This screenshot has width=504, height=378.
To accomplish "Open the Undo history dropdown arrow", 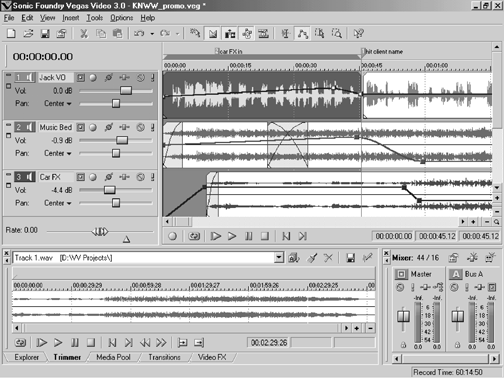I will tap(152, 34).
